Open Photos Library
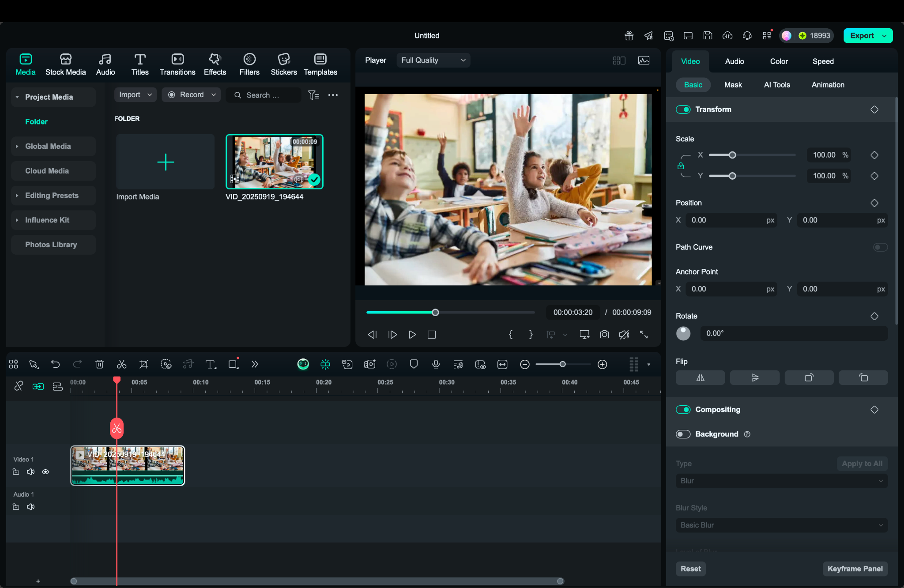The image size is (904, 588). (x=53, y=245)
